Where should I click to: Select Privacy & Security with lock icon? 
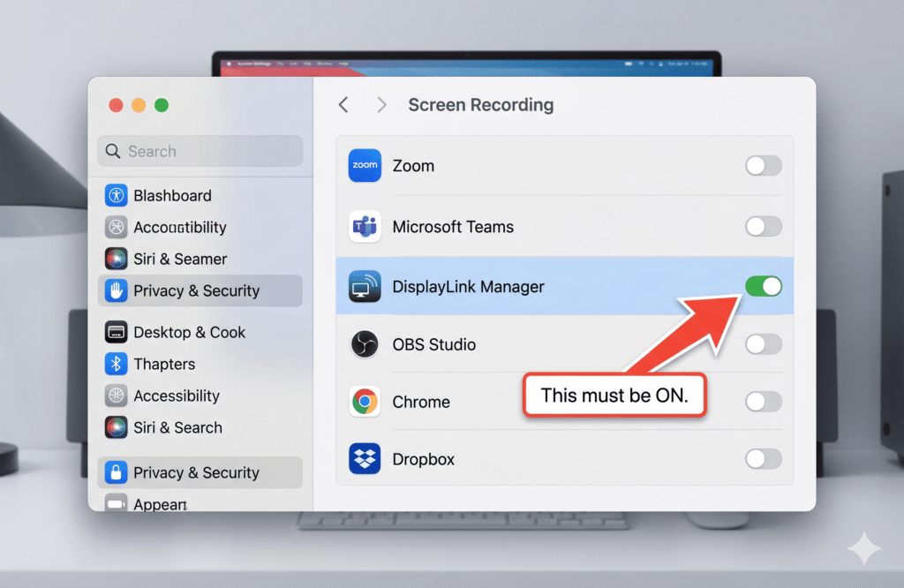pos(200,472)
